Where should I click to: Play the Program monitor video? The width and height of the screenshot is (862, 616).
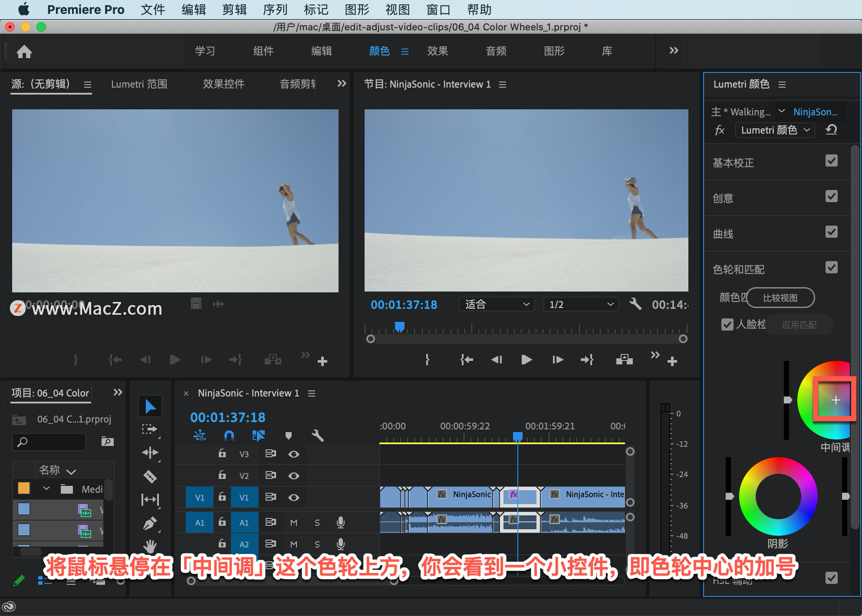pyautogui.click(x=526, y=360)
